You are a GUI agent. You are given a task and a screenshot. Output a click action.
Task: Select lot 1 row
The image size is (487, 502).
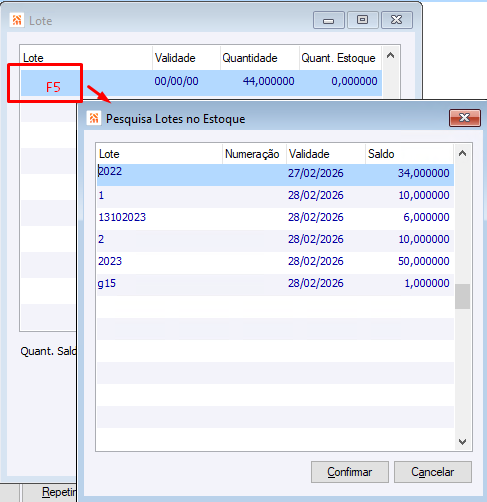point(275,197)
